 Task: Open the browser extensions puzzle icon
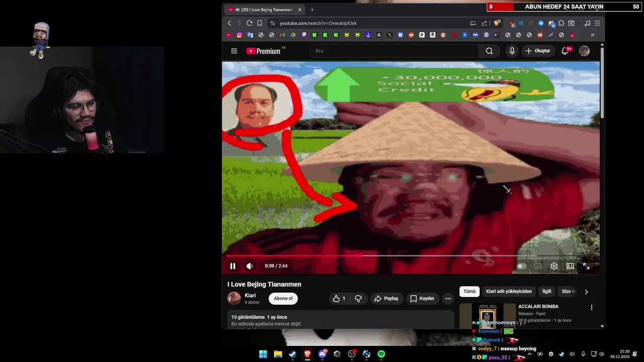[561, 23]
